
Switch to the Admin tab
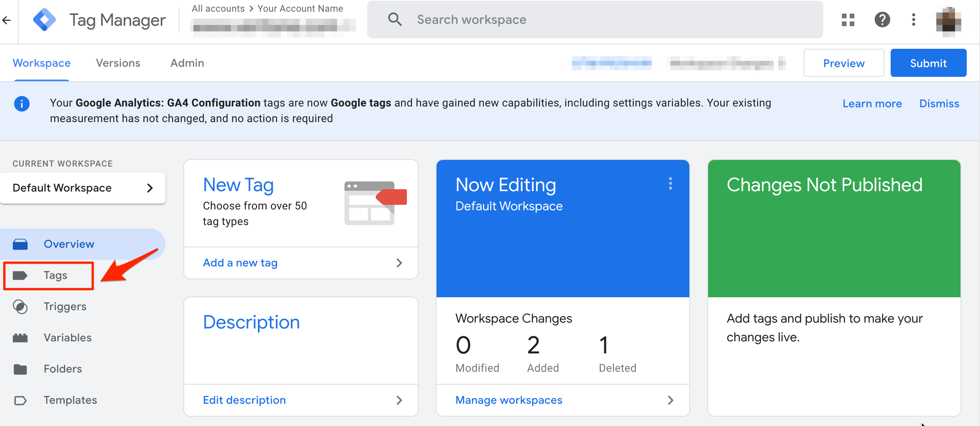tap(187, 63)
